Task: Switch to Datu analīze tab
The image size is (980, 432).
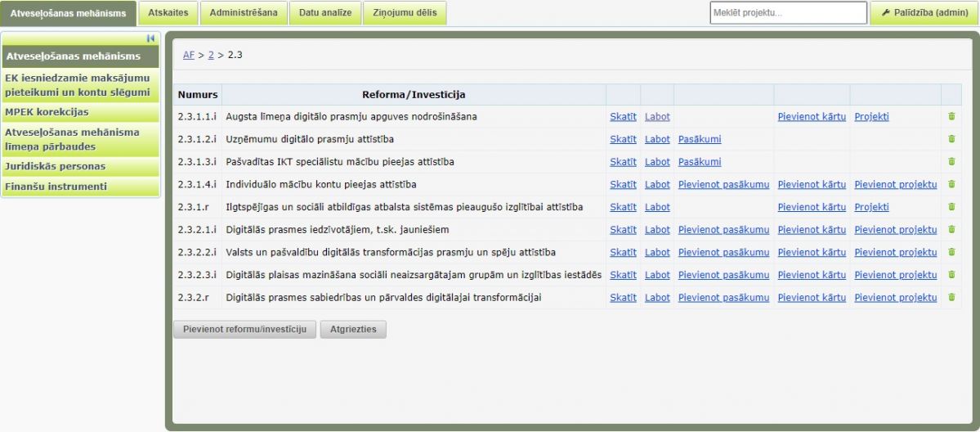Action: coord(325,12)
